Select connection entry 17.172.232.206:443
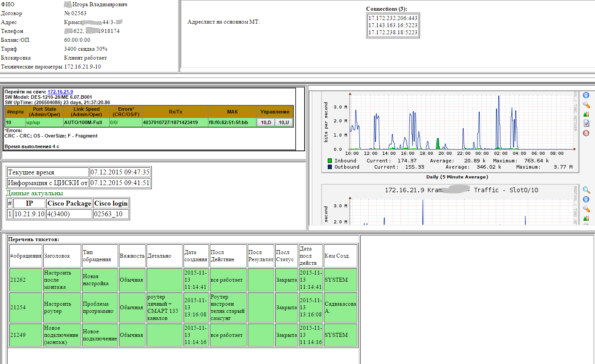595x364 pixels. pos(392,18)
